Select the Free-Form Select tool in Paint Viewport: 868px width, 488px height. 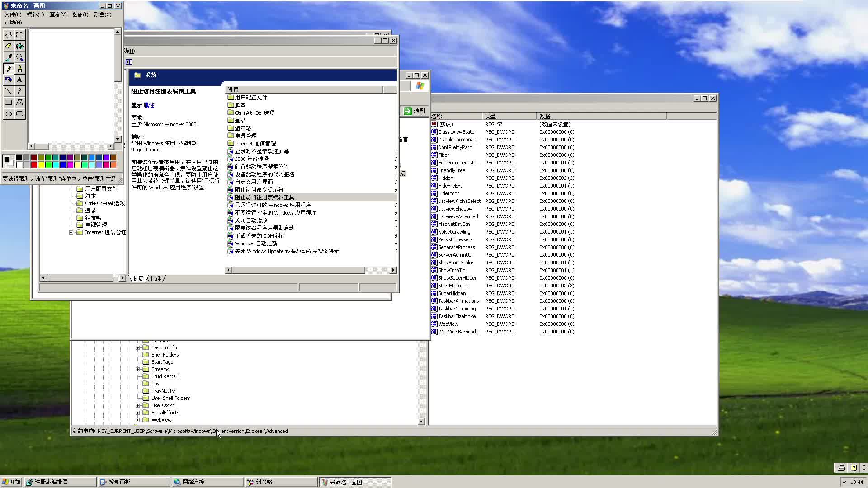[x=8, y=34]
